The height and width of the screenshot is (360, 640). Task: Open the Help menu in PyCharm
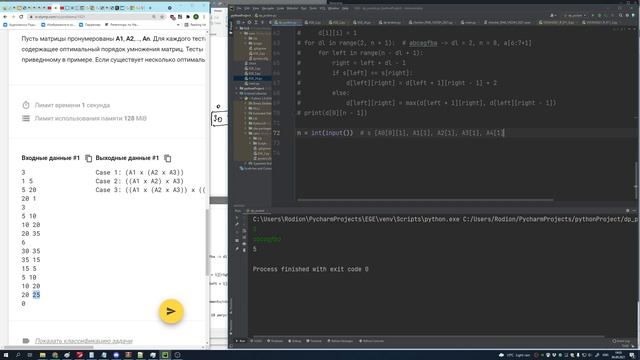click(x=345, y=8)
